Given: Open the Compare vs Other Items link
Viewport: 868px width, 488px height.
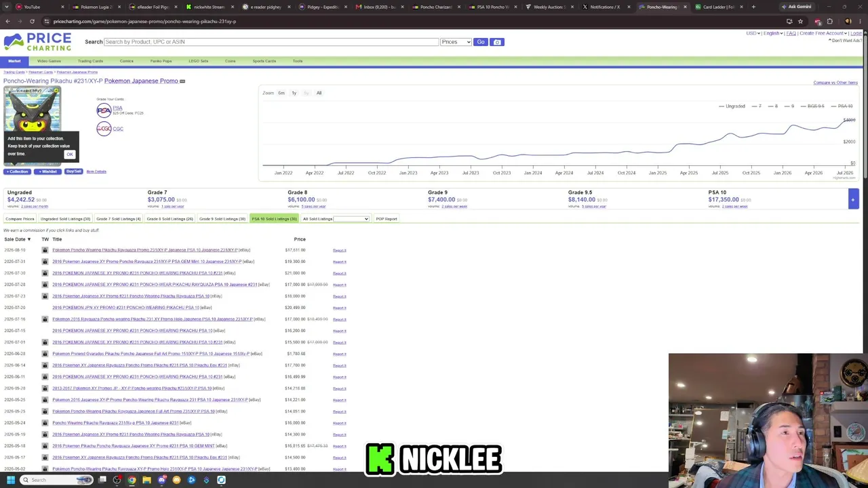Looking at the screenshot, I should point(835,83).
